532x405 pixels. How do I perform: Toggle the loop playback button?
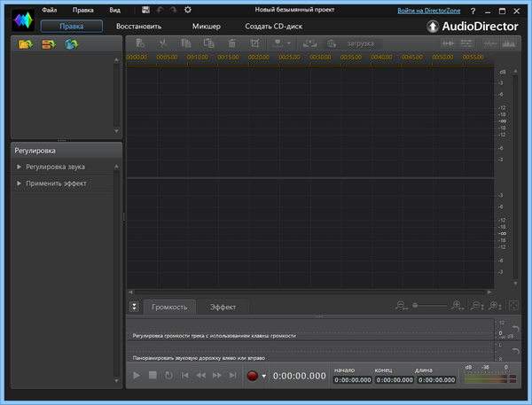pyautogui.click(x=168, y=376)
